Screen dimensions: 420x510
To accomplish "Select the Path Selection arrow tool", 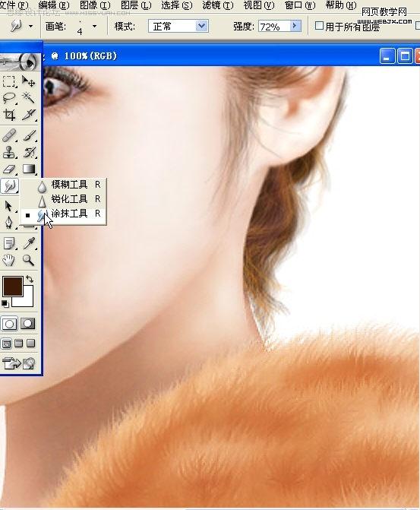I will (x=9, y=207).
